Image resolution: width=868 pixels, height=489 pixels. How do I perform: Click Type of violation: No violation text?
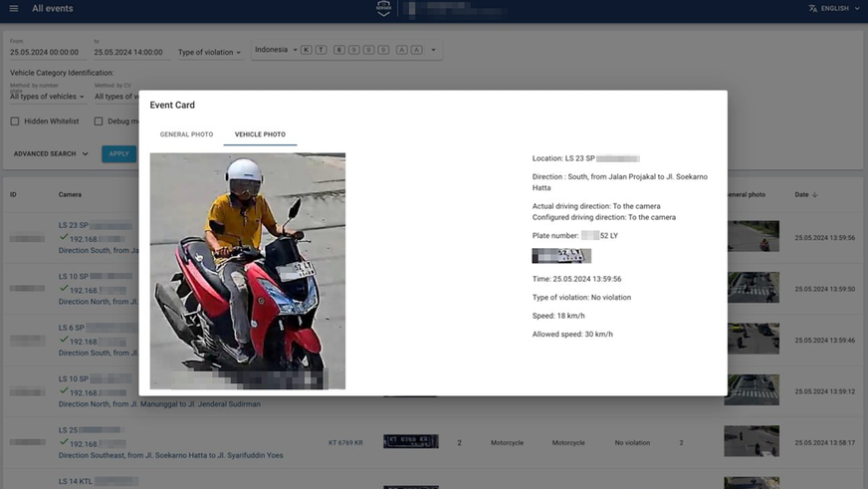581,298
